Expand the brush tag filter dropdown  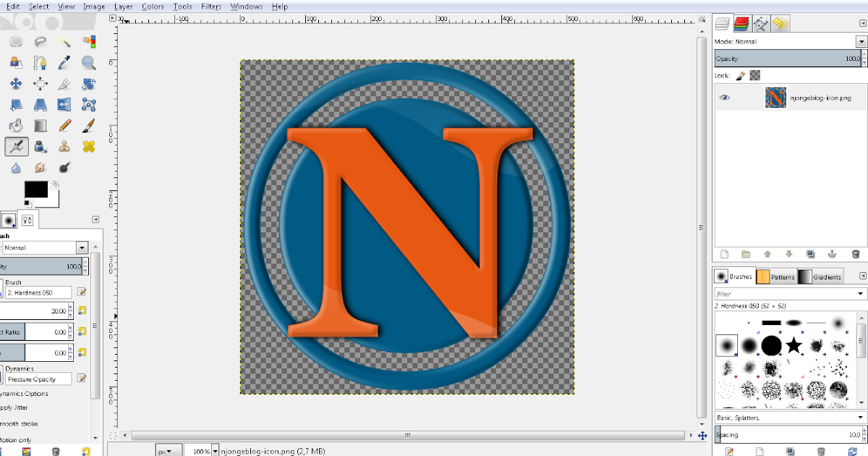861,294
